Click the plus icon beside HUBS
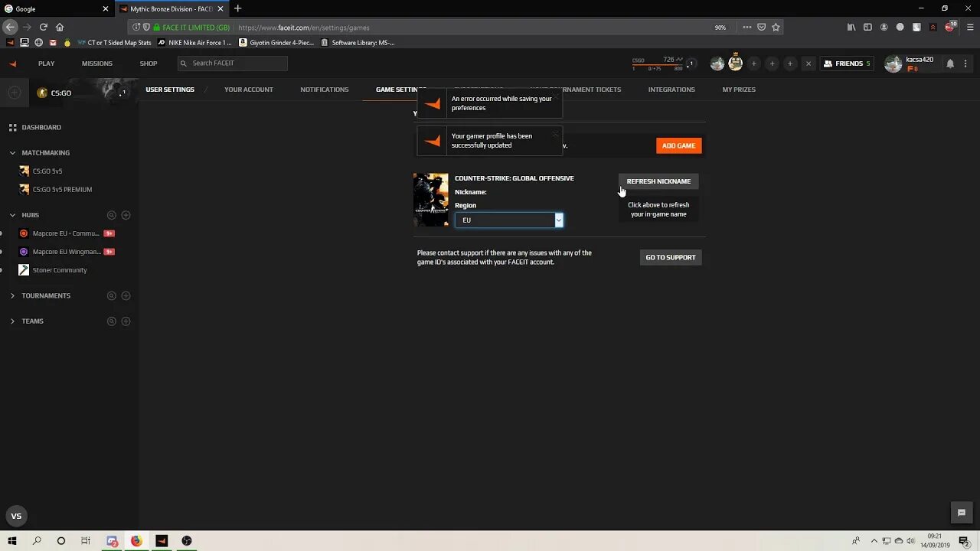The height and width of the screenshot is (551, 980). (x=126, y=215)
